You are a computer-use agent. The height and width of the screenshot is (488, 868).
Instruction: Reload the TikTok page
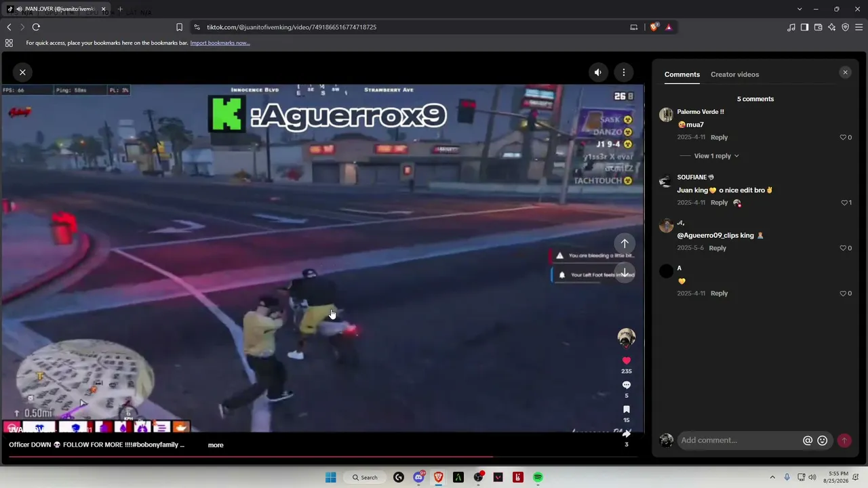coord(36,27)
